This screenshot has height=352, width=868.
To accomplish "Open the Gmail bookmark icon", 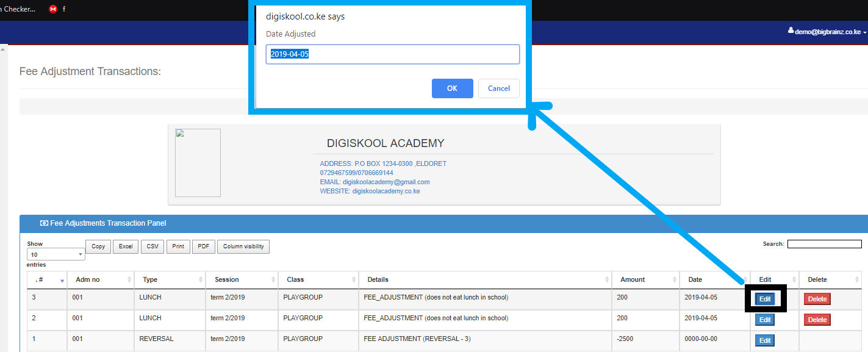I will coord(54,9).
